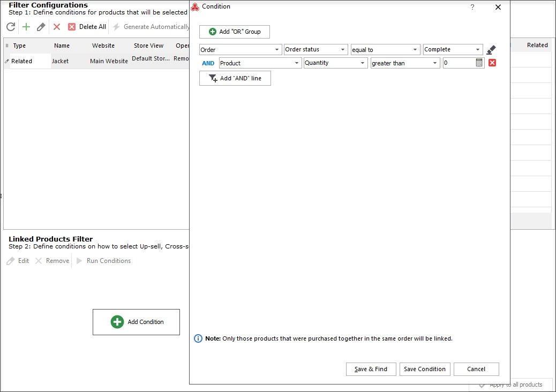Click the green plus add filter icon
The image size is (556, 392).
pos(26,27)
